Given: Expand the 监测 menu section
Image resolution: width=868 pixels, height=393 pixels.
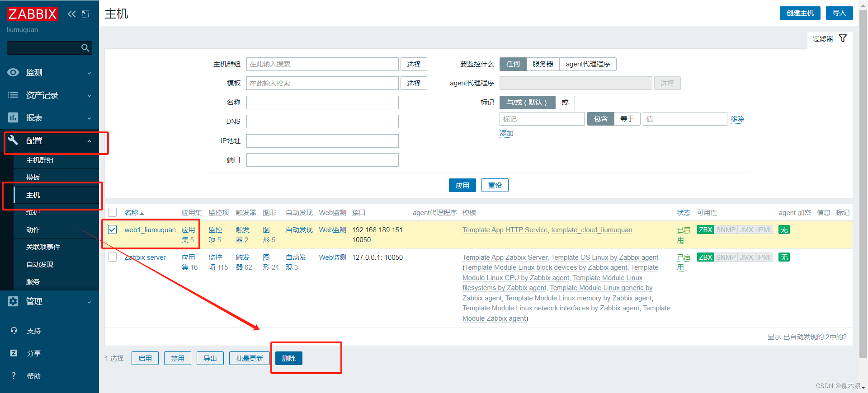Looking at the screenshot, I should [49, 72].
